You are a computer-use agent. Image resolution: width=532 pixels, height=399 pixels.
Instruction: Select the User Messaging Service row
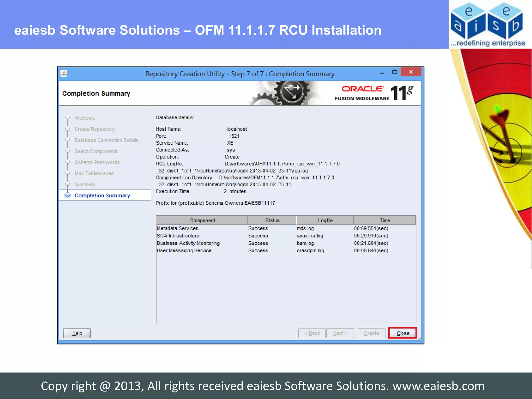(x=286, y=251)
